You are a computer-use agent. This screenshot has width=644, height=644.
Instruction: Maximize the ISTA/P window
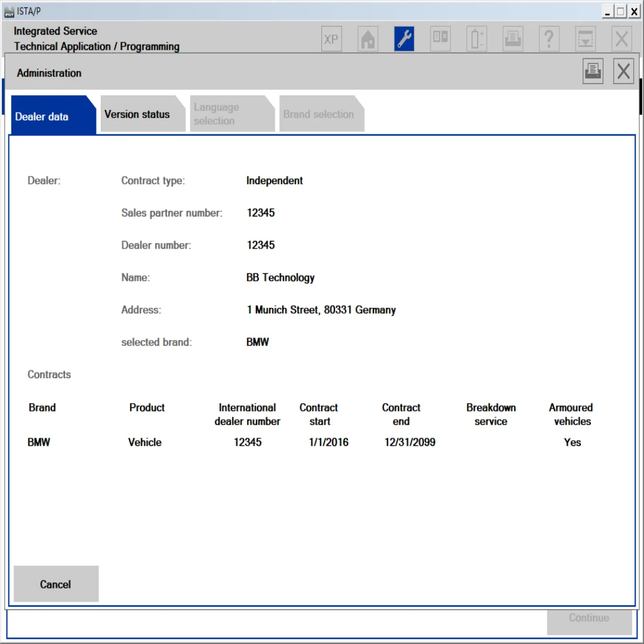(x=621, y=11)
